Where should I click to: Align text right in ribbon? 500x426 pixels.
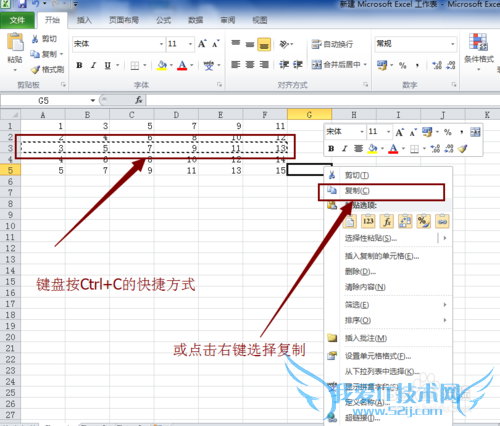pyautogui.click(x=264, y=65)
